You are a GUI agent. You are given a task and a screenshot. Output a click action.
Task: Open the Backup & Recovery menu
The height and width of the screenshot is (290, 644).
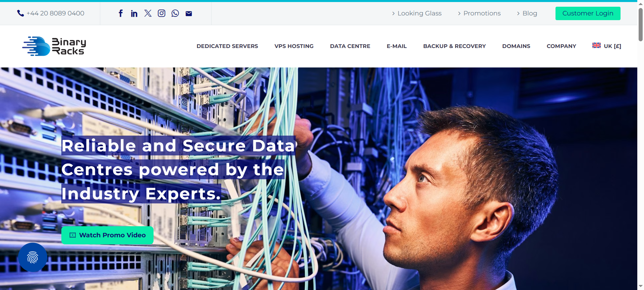[x=454, y=46]
